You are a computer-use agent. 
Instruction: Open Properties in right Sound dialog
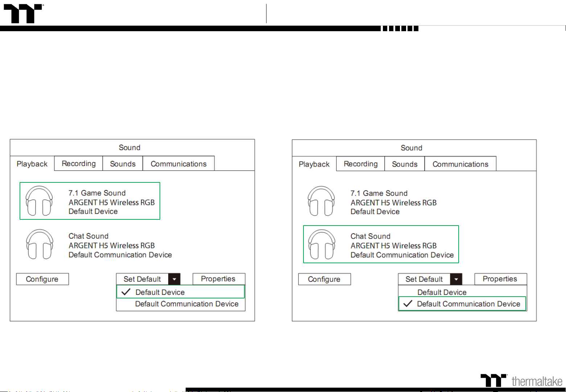pos(500,279)
